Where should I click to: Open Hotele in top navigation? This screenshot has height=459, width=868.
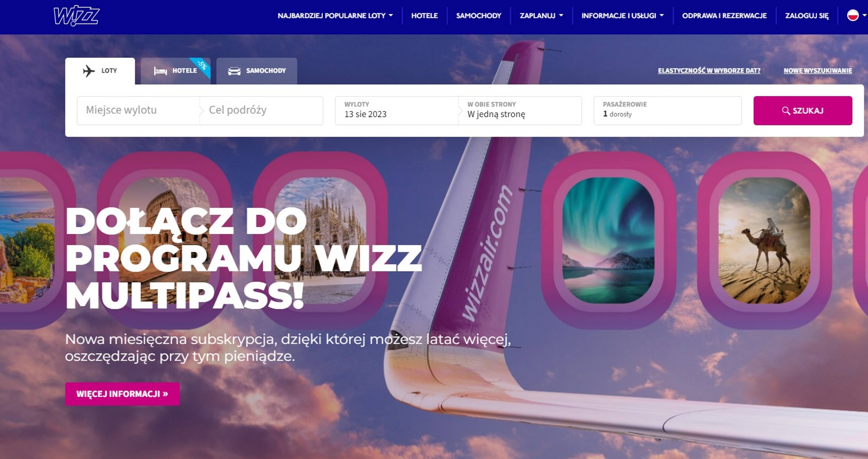(425, 16)
